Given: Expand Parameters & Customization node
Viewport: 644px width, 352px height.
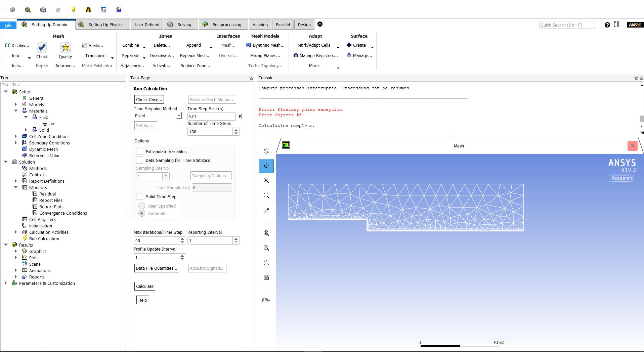Looking at the screenshot, I should click(x=6, y=283).
